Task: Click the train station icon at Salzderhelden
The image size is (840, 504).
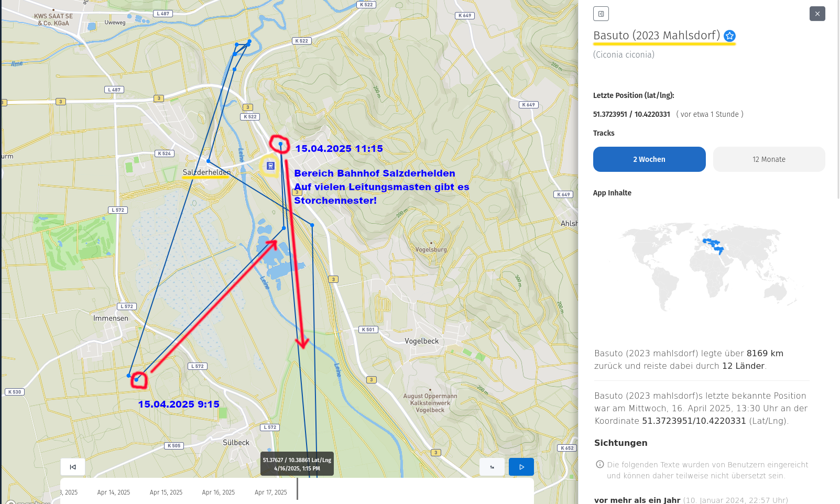Action: tap(270, 166)
